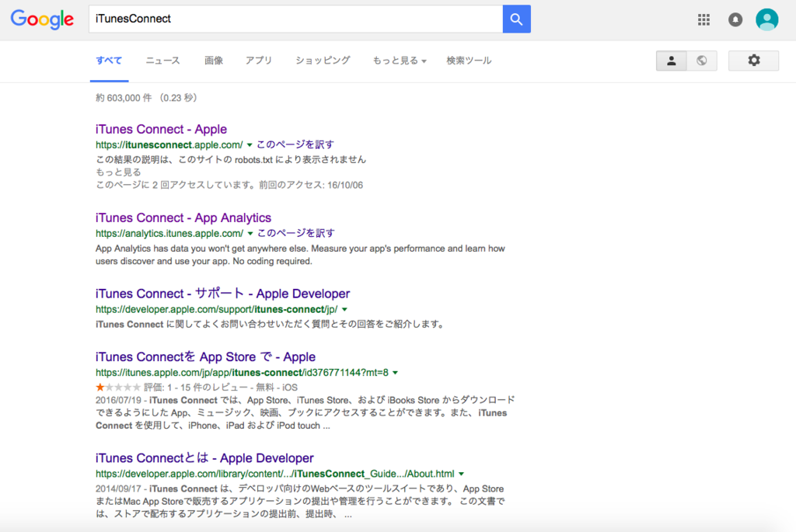Select the ショッピング tab

(323, 61)
